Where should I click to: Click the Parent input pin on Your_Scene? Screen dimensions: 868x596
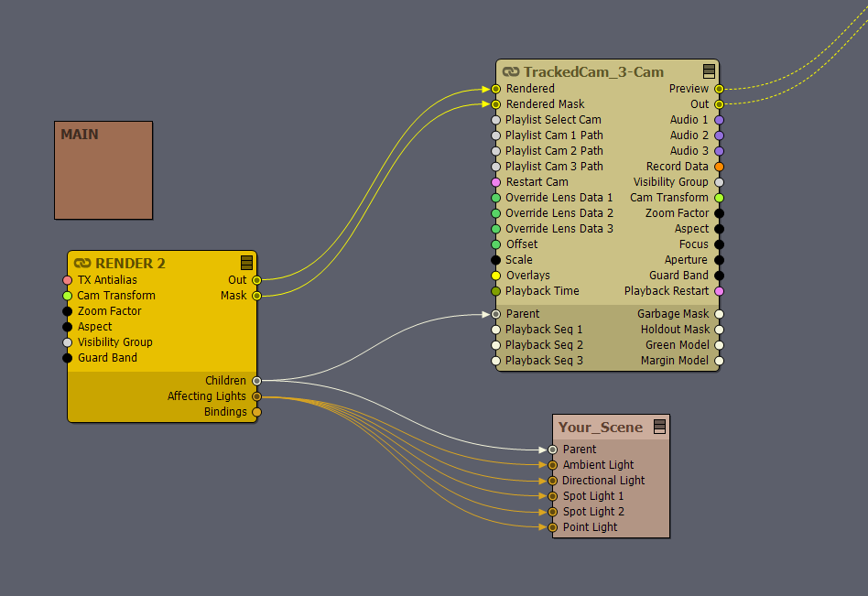click(553, 450)
